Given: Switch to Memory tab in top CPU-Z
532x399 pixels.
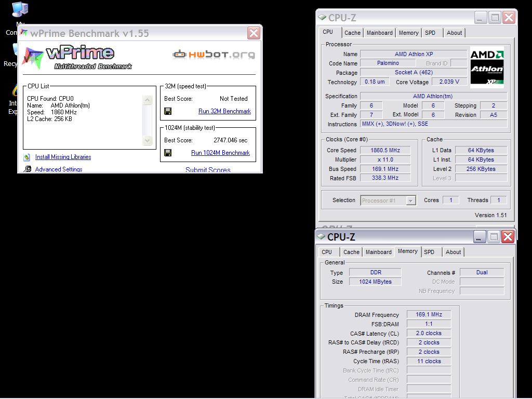Looking at the screenshot, I should (x=408, y=33).
